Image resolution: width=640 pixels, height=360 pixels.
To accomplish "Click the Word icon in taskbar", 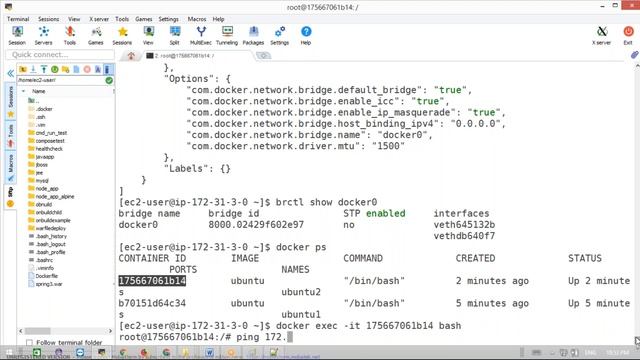I will tap(209, 352).
